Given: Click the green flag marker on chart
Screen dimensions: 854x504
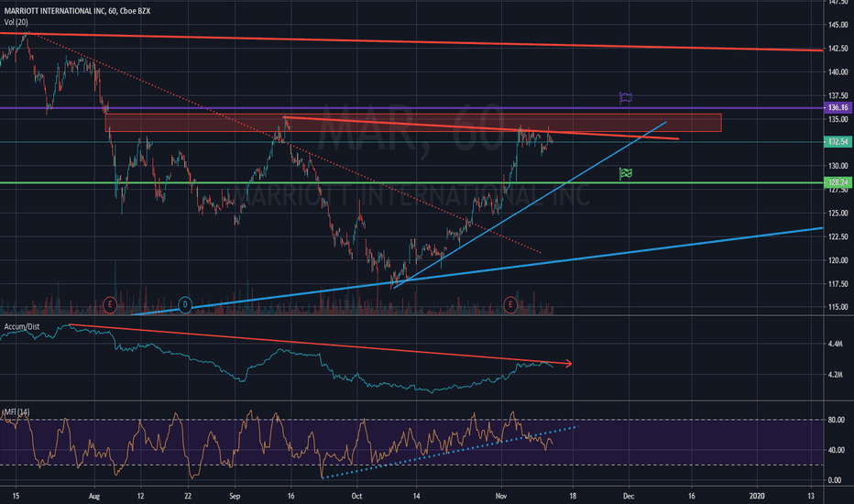Looking at the screenshot, I should 626,174.
